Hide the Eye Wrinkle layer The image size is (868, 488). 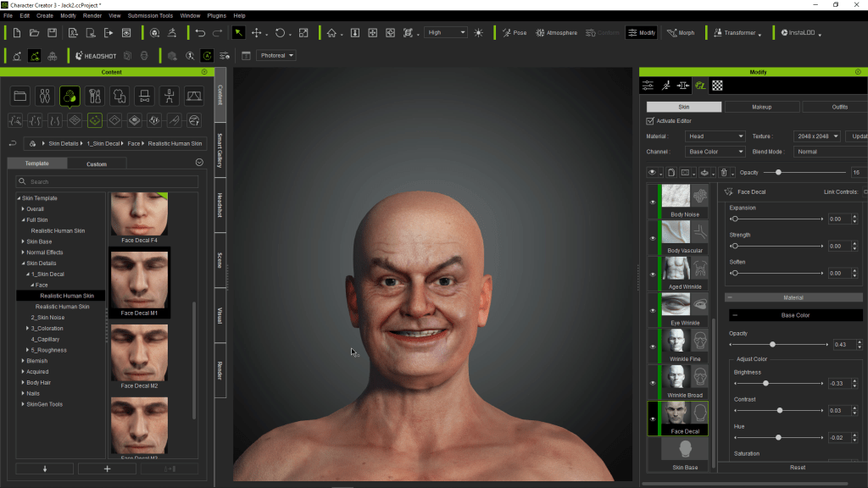[652, 310]
